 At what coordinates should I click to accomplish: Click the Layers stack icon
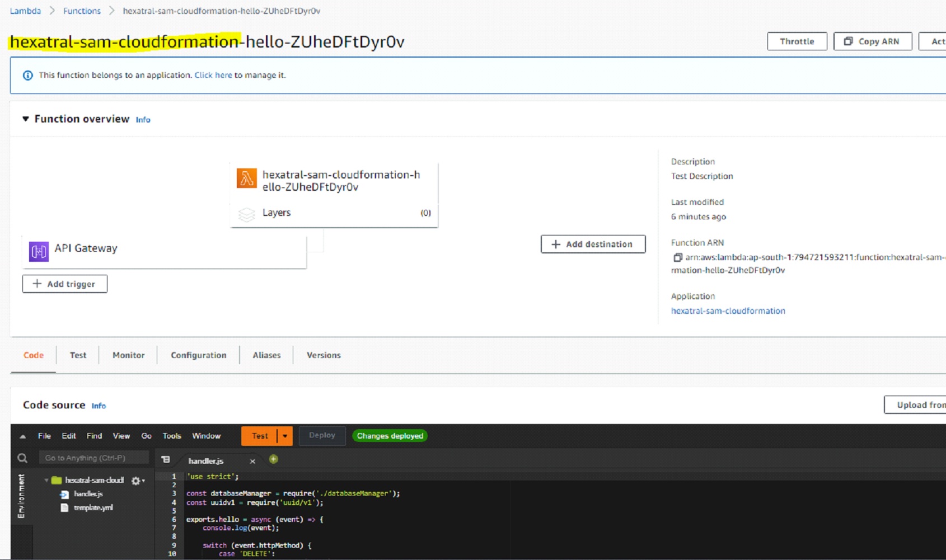pos(246,214)
